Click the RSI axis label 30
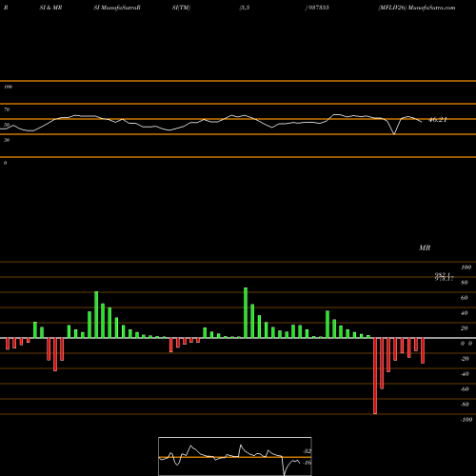The image size is (476, 476). coord(7,140)
